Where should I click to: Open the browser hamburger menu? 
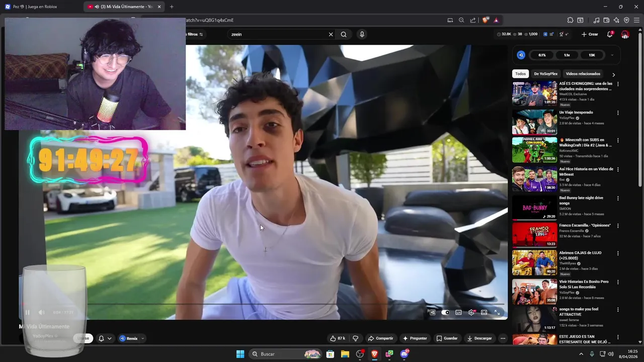tap(636, 20)
